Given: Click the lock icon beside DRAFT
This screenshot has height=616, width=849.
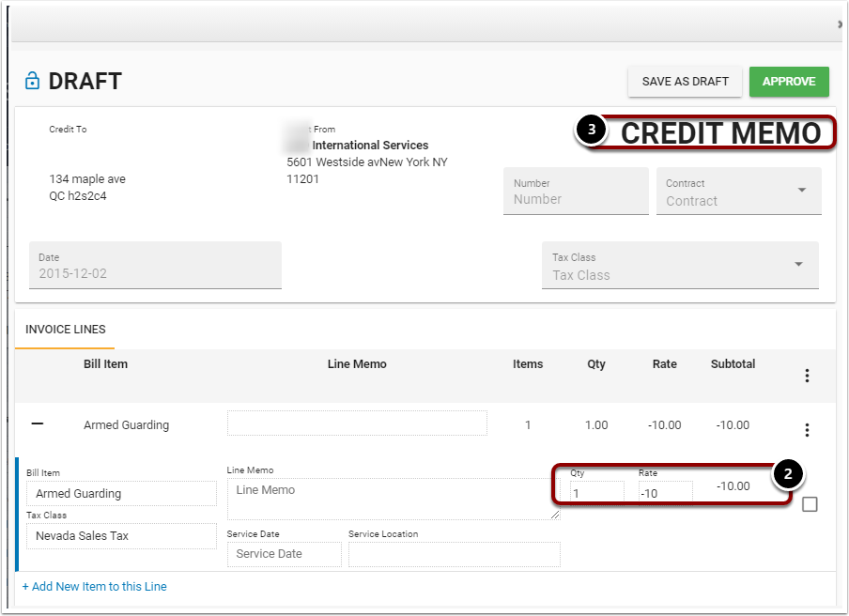Looking at the screenshot, I should 32,81.
